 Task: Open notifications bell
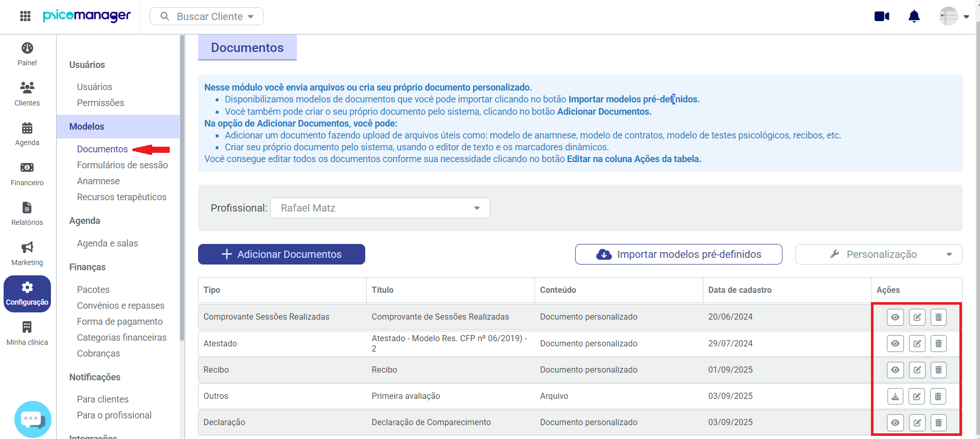tap(914, 16)
